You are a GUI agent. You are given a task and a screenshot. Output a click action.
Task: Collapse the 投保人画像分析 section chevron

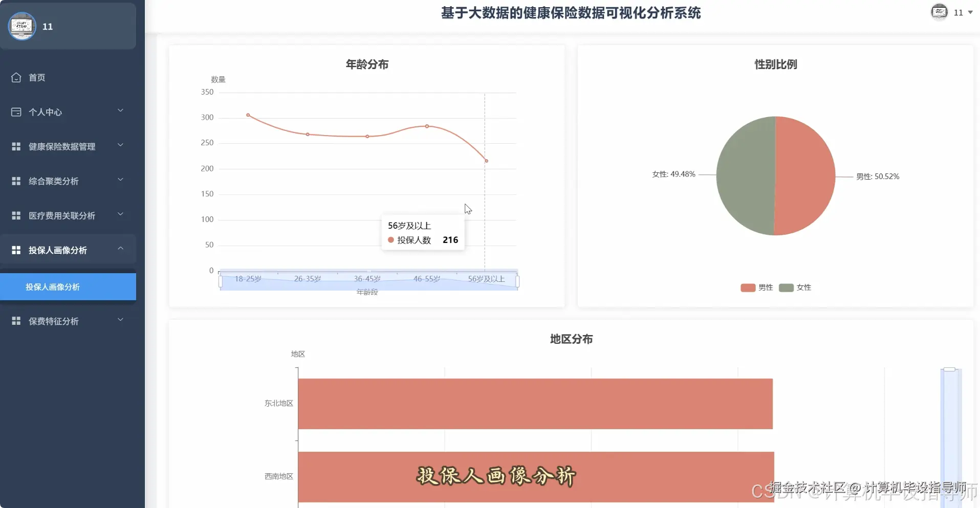(x=120, y=249)
